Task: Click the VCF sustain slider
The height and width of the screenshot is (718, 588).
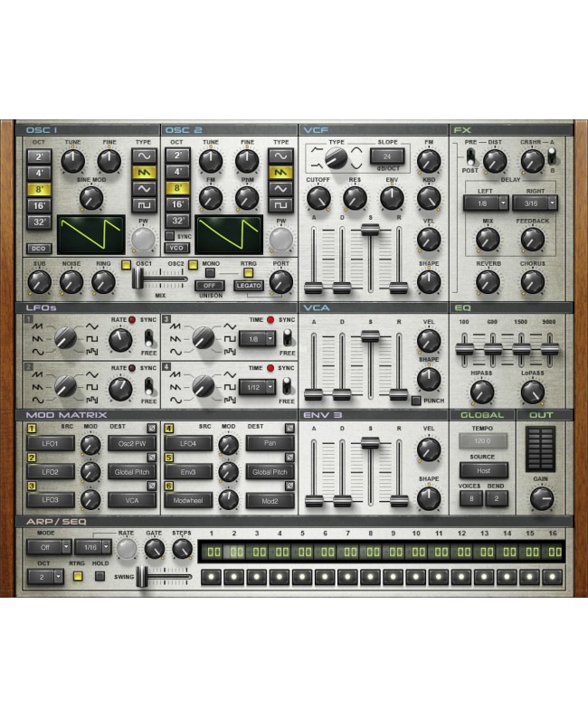Action: [x=370, y=259]
